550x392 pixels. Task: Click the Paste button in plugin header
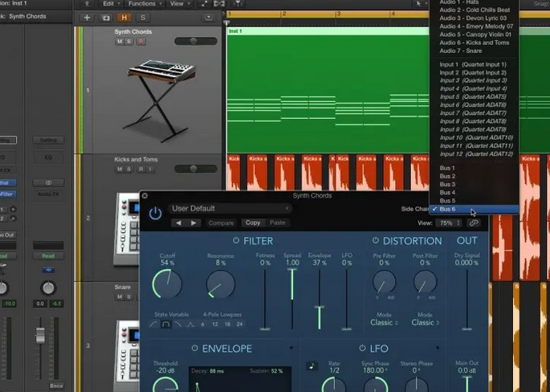click(x=278, y=223)
